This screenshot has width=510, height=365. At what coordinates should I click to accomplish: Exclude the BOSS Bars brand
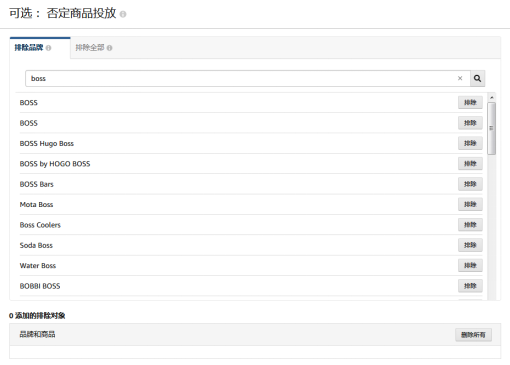tap(470, 184)
